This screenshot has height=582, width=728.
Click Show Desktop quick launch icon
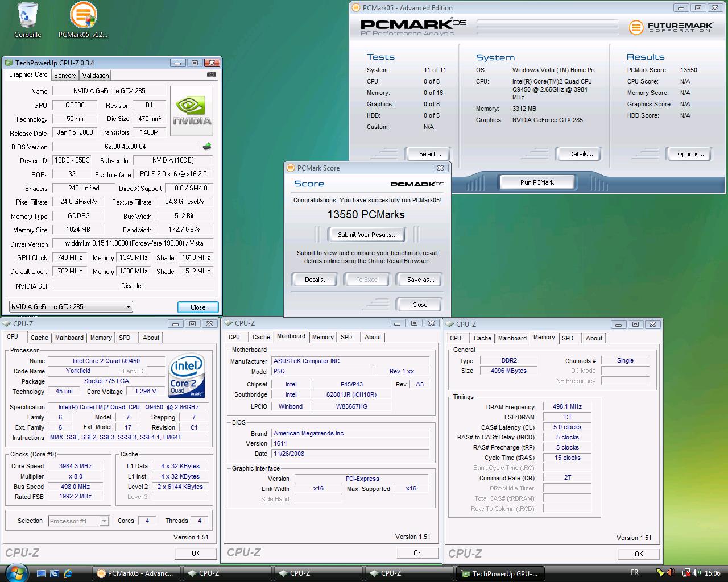point(42,573)
